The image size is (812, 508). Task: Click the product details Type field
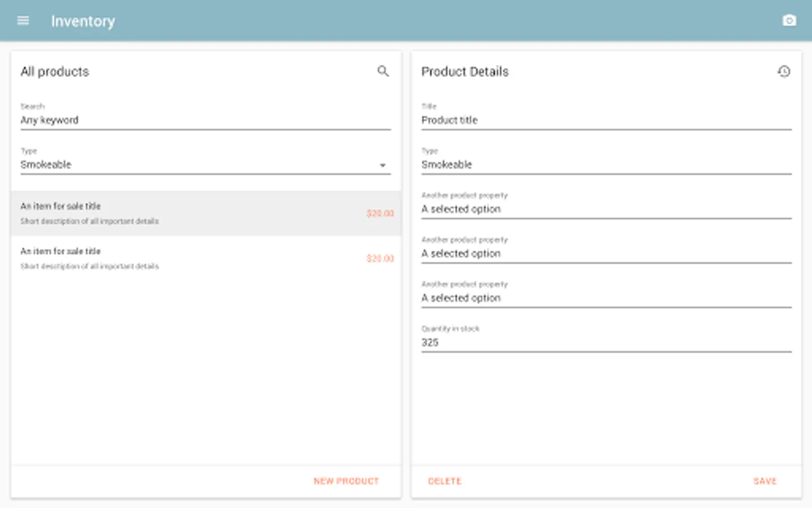point(606,165)
